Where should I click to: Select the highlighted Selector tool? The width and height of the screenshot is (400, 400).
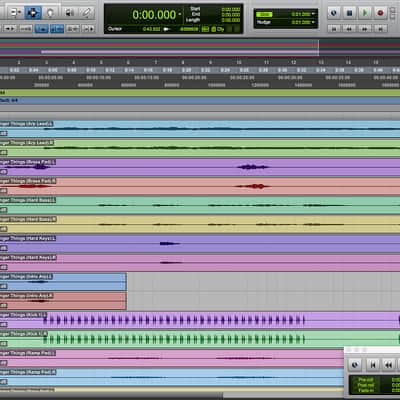click(33, 13)
